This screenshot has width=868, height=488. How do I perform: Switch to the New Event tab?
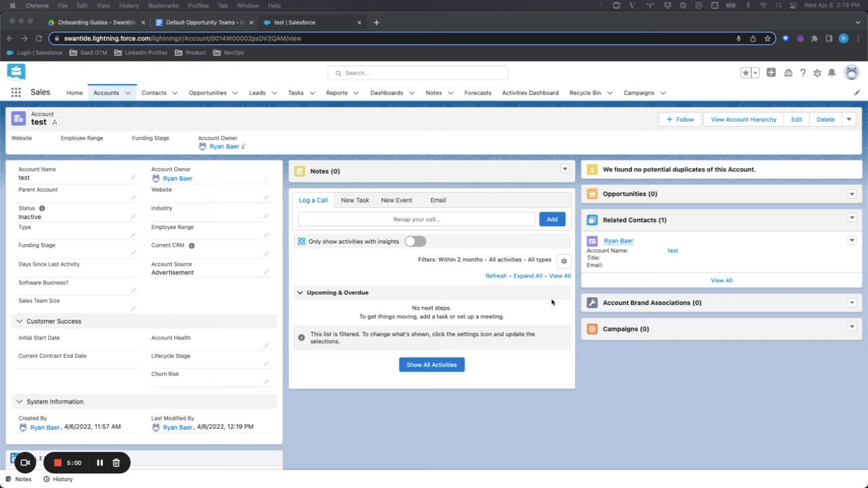coord(396,200)
